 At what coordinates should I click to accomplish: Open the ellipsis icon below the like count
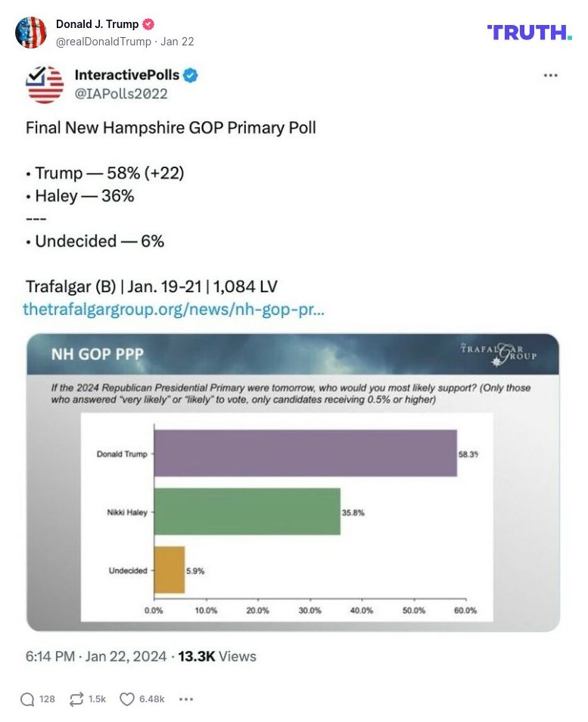click(x=186, y=700)
